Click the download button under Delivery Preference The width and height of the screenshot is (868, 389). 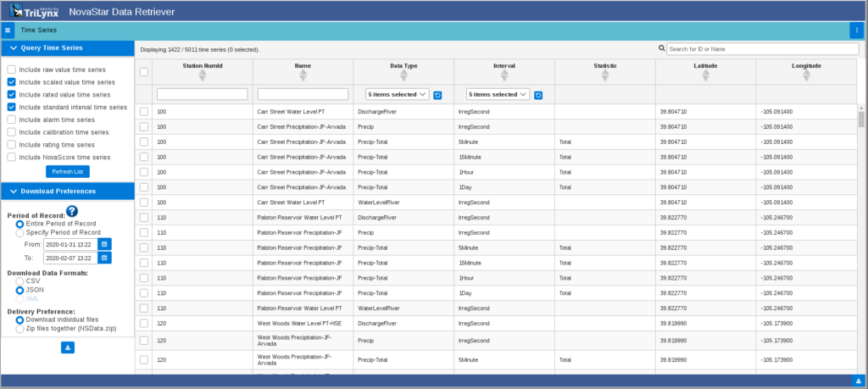(68, 347)
